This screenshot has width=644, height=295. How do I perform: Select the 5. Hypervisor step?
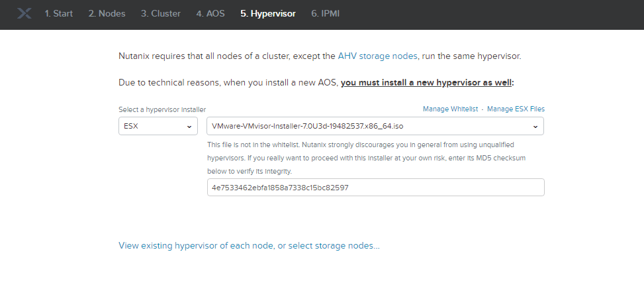click(x=267, y=14)
